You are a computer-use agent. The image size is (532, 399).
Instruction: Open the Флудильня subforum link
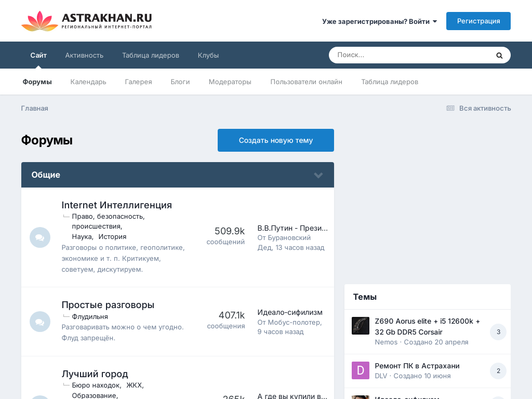coord(90,316)
